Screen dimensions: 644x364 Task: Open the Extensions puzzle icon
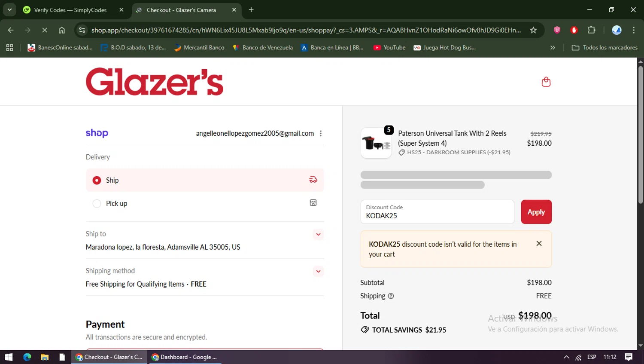coord(592,30)
